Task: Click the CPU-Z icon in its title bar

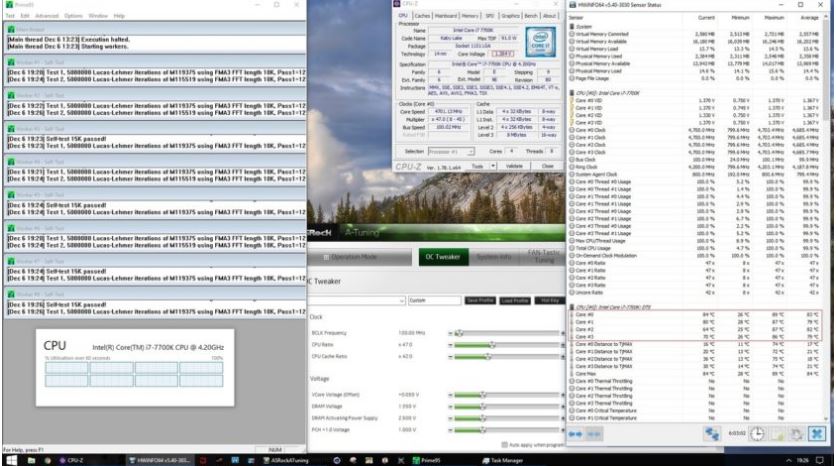Action: pyautogui.click(x=397, y=4)
